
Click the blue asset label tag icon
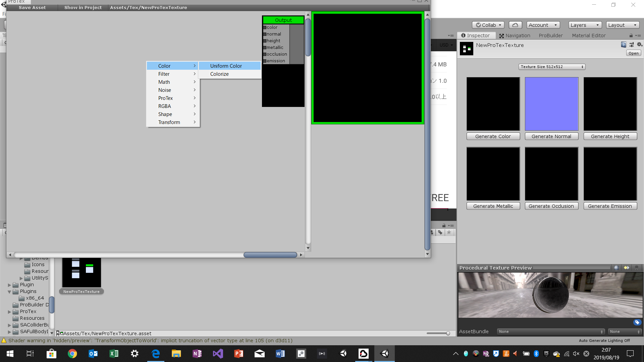pyautogui.click(x=637, y=322)
